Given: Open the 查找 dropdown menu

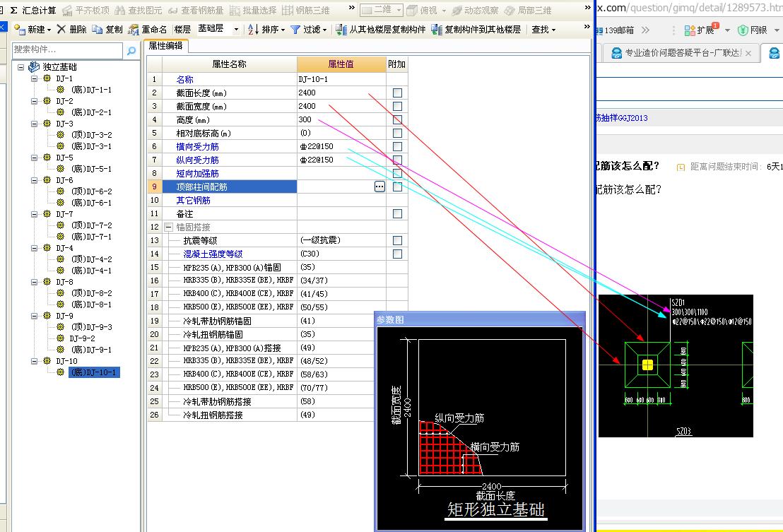Looking at the screenshot, I should point(543,30).
